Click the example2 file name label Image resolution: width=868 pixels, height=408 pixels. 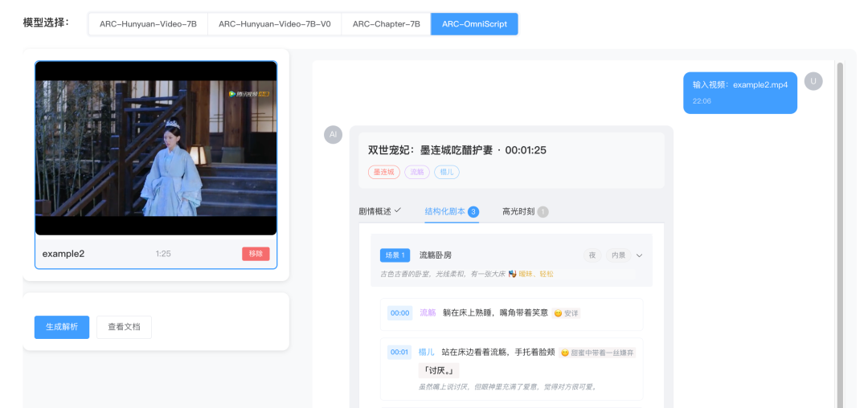pos(63,254)
